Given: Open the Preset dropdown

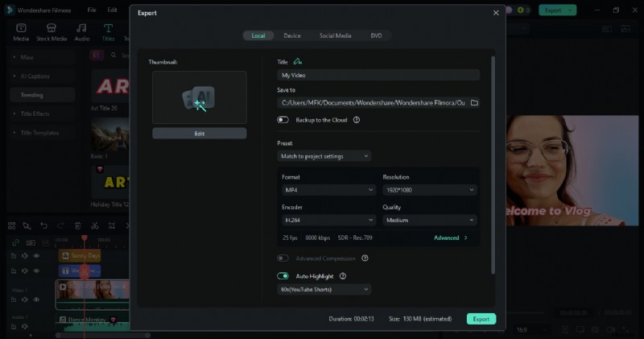Looking at the screenshot, I should (x=324, y=155).
